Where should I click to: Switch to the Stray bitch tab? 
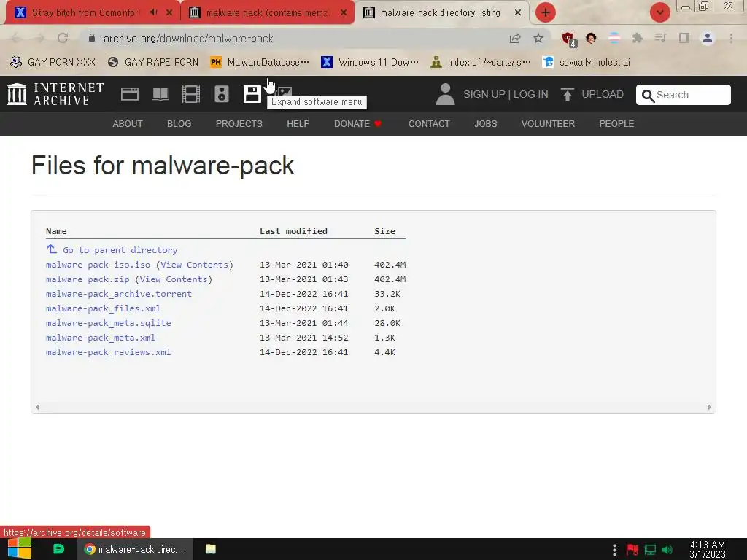[85, 12]
